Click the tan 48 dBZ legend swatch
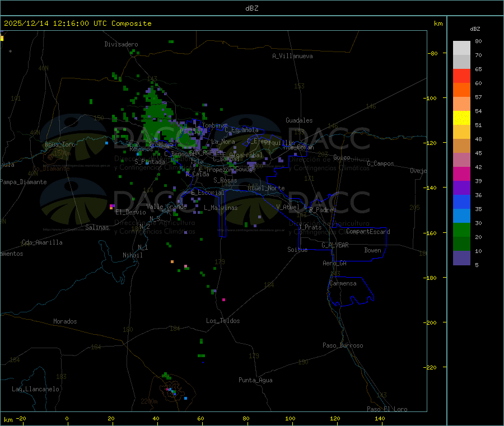Screen dimensions: 504x426 click(461, 146)
